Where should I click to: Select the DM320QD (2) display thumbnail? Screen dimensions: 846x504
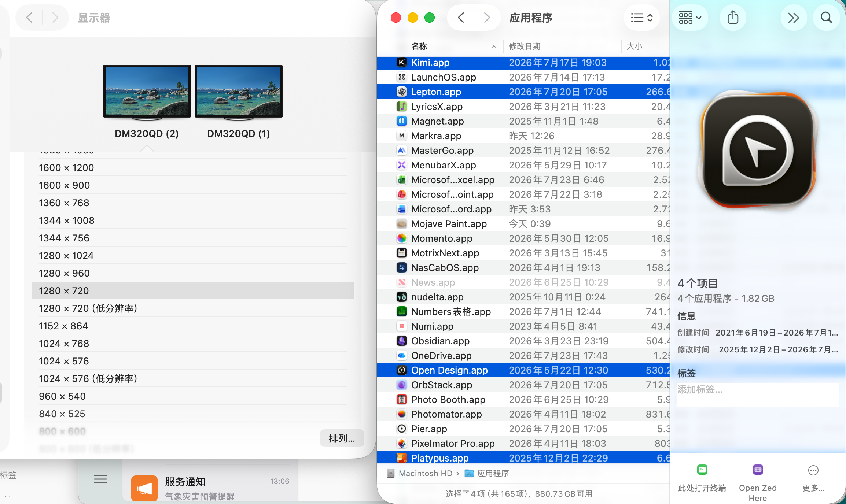(x=147, y=92)
